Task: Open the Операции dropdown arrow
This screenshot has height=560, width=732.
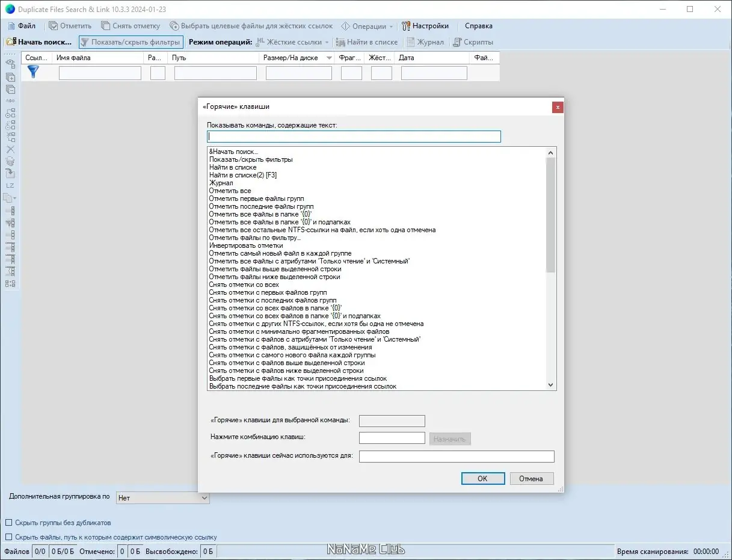Action: click(x=390, y=26)
